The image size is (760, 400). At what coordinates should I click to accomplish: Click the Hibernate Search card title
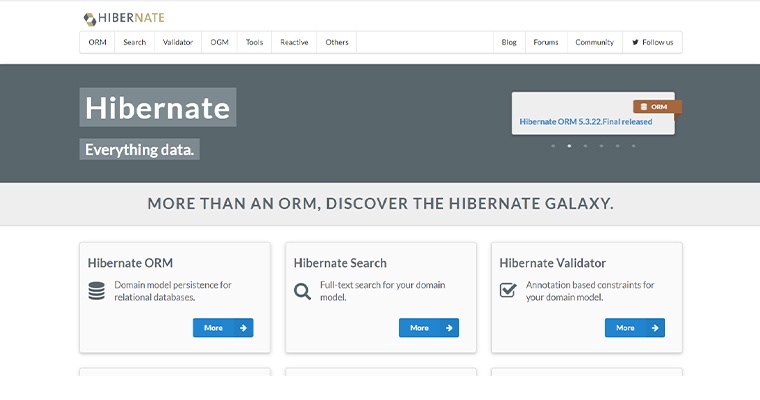pyautogui.click(x=340, y=263)
